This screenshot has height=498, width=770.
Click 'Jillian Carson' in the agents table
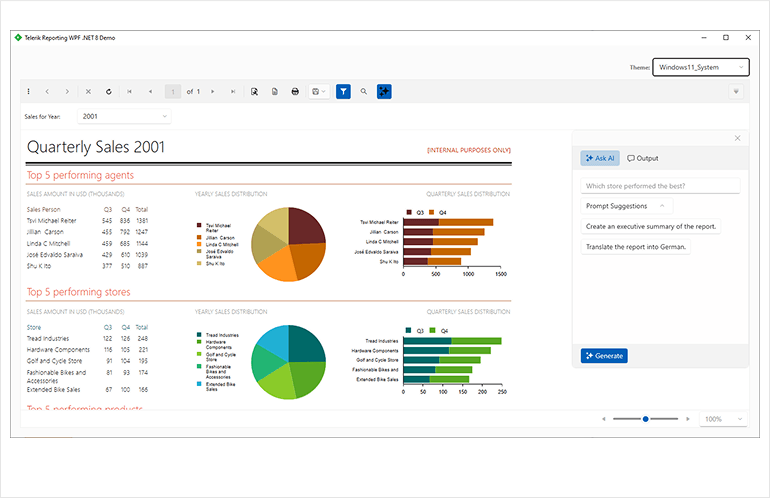click(x=45, y=232)
